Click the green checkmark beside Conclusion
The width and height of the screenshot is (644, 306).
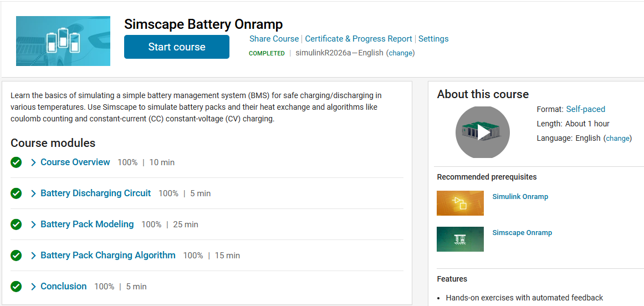pos(16,286)
